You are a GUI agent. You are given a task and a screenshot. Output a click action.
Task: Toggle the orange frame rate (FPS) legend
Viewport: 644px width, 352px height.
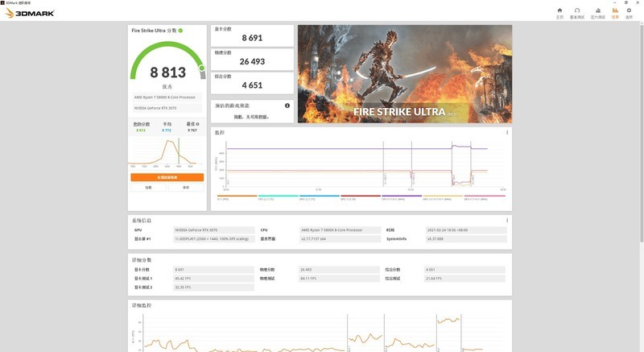point(237,197)
